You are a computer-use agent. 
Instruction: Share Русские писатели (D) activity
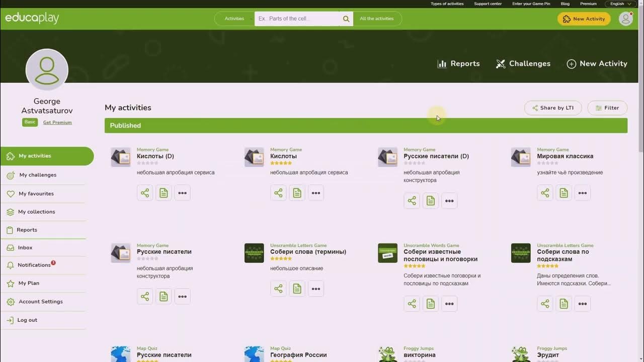click(412, 201)
